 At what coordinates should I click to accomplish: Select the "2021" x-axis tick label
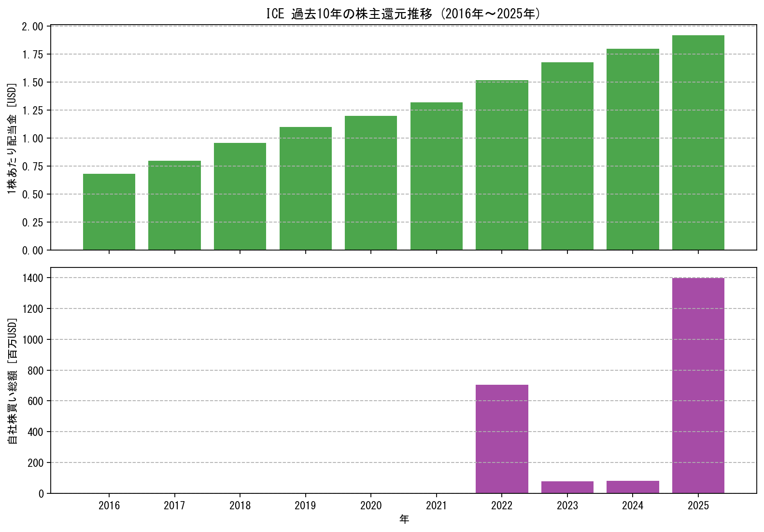pyautogui.click(x=437, y=505)
